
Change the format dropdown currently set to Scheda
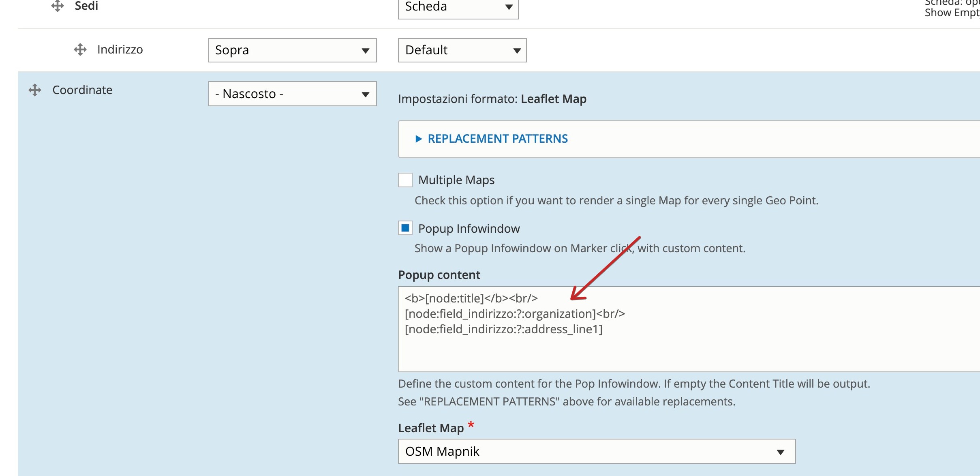(x=458, y=7)
